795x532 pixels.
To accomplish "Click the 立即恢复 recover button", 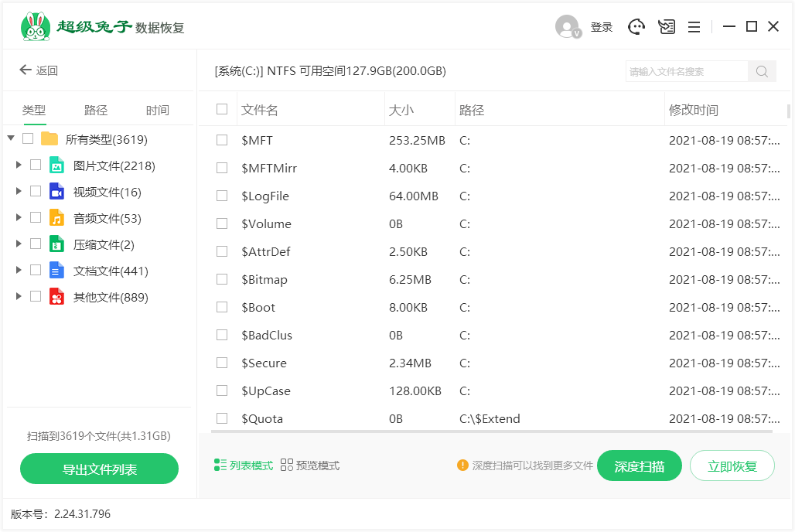I will coord(732,465).
